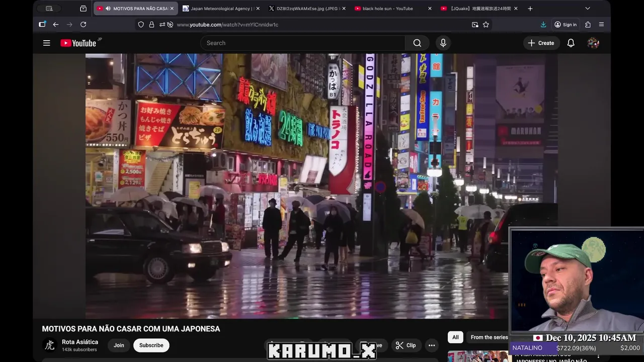This screenshot has height=362, width=644.
Task: Click the tracking protection shield icon
Action: pos(141,25)
